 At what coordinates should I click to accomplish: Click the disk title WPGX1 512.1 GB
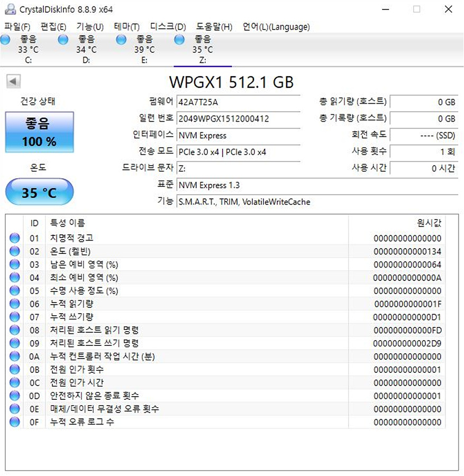[231, 83]
